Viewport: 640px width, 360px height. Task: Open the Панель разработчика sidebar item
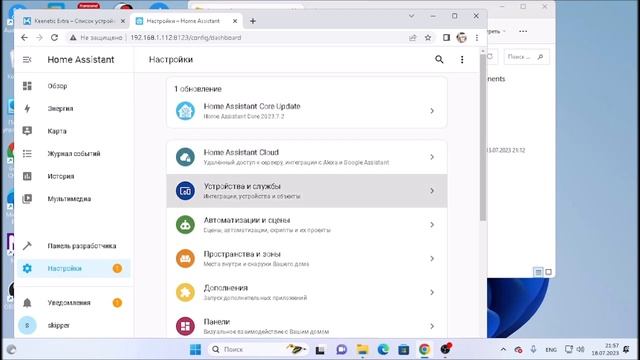point(74,246)
